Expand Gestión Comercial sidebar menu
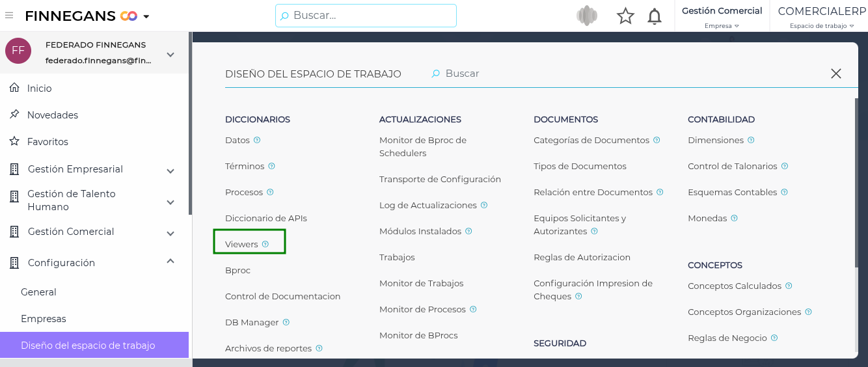 pos(170,234)
